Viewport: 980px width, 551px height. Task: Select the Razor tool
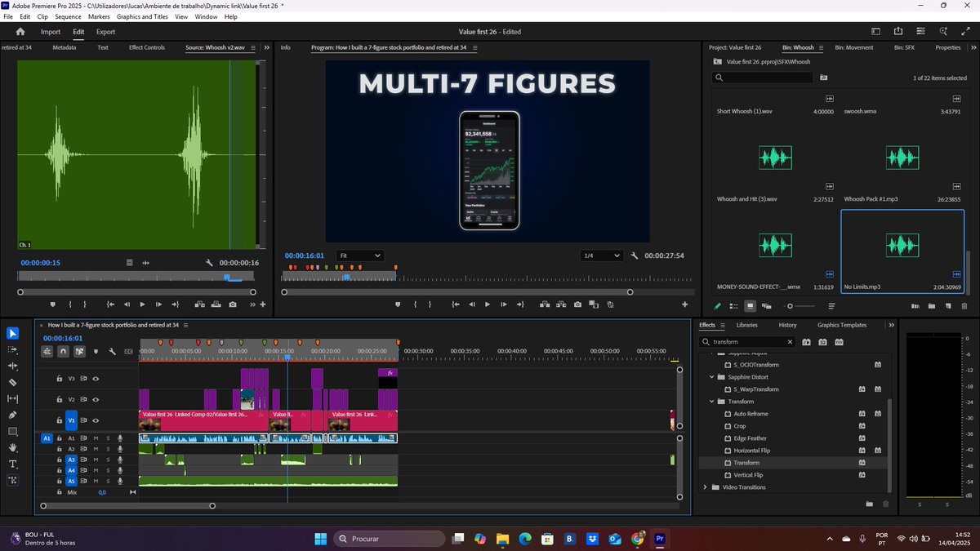click(x=13, y=382)
